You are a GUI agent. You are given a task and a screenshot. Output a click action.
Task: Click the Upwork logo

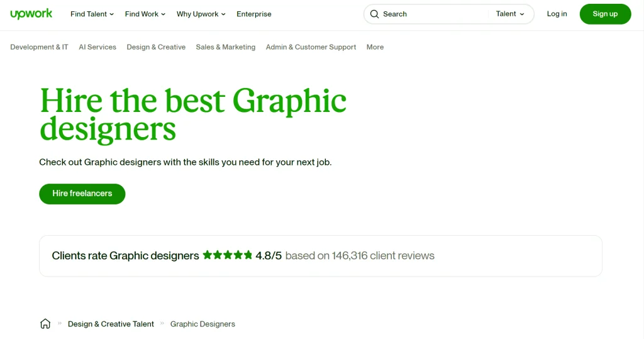pyautogui.click(x=31, y=14)
